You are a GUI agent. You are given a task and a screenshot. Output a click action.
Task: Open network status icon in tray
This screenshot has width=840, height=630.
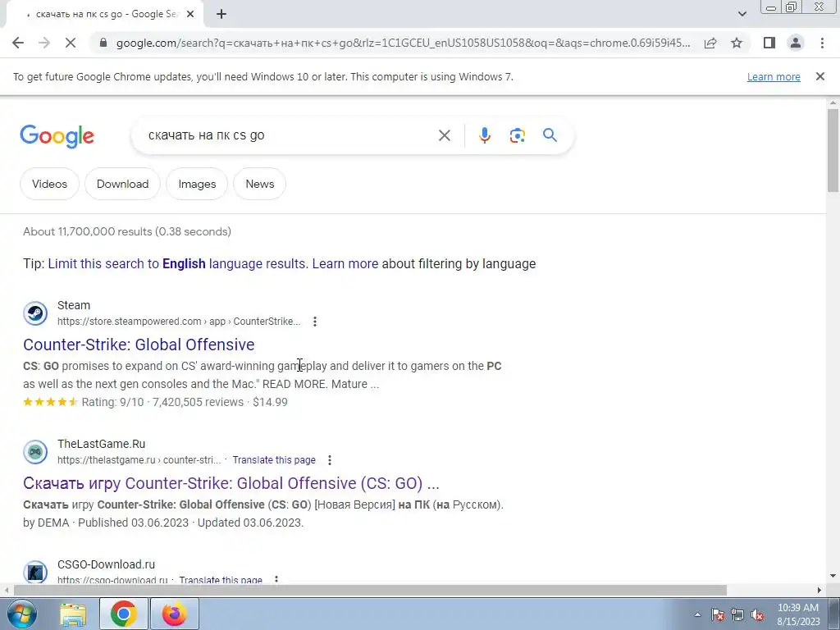[737, 614]
